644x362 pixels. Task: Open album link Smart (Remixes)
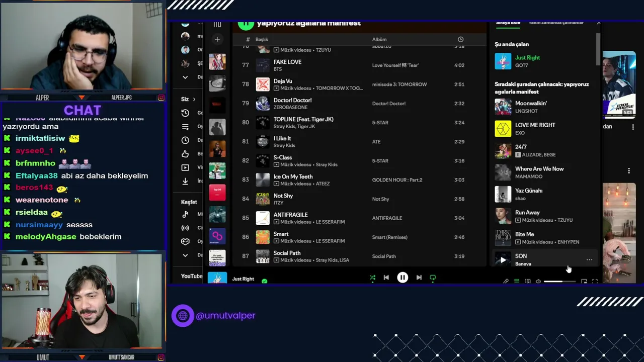point(389,237)
